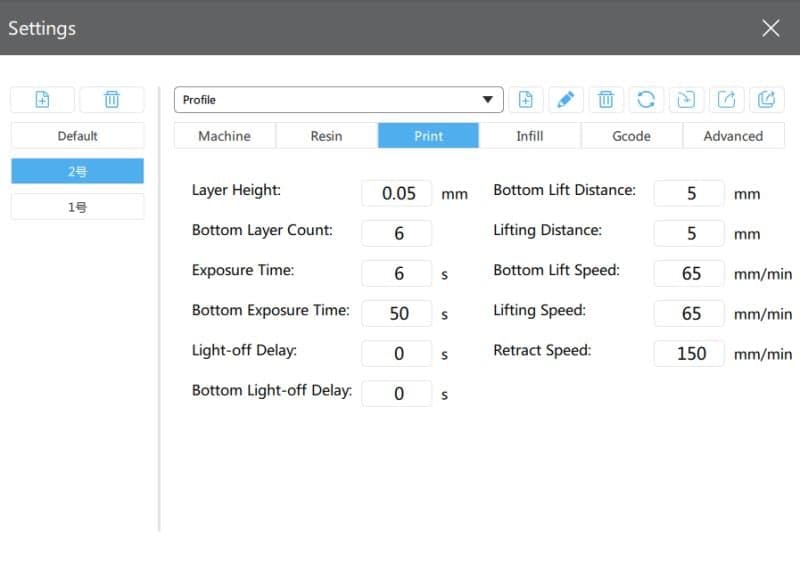The image size is (800, 561).
Task: Select the Default machine entry
Action: (x=77, y=136)
